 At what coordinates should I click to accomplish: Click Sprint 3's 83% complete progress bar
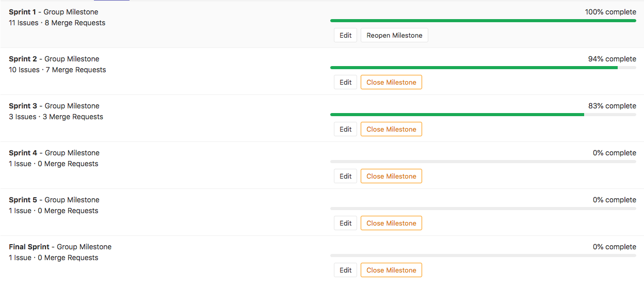pyautogui.click(x=483, y=115)
